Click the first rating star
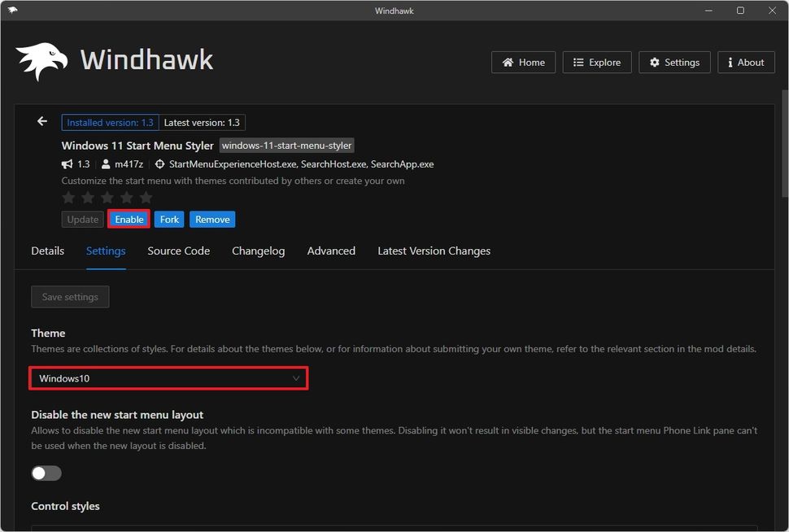This screenshot has height=532, width=789. (x=68, y=198)
